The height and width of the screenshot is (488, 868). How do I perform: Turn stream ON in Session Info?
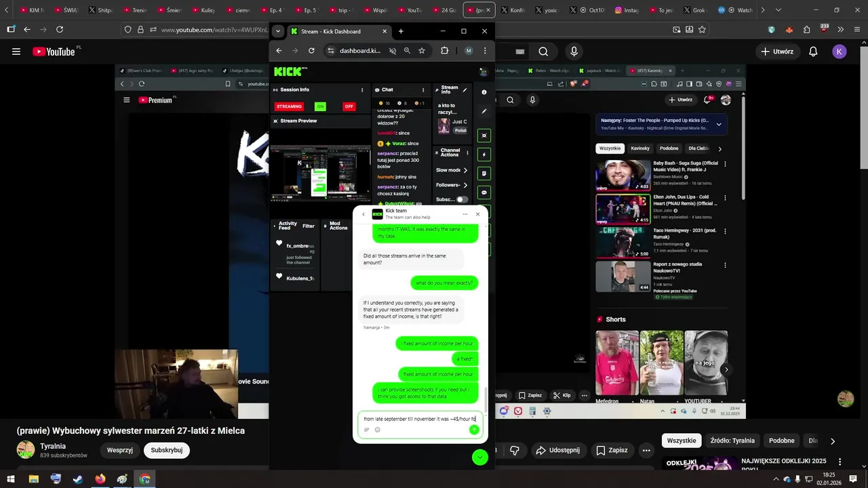[320, 106]
